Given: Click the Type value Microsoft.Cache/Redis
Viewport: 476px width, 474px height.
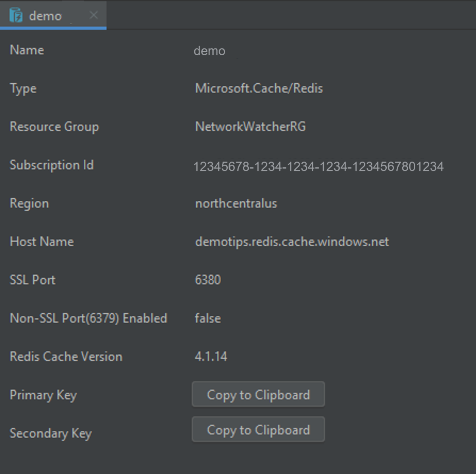Looking at the screenshot, I should pyautogui.click(x=259, y=88).
